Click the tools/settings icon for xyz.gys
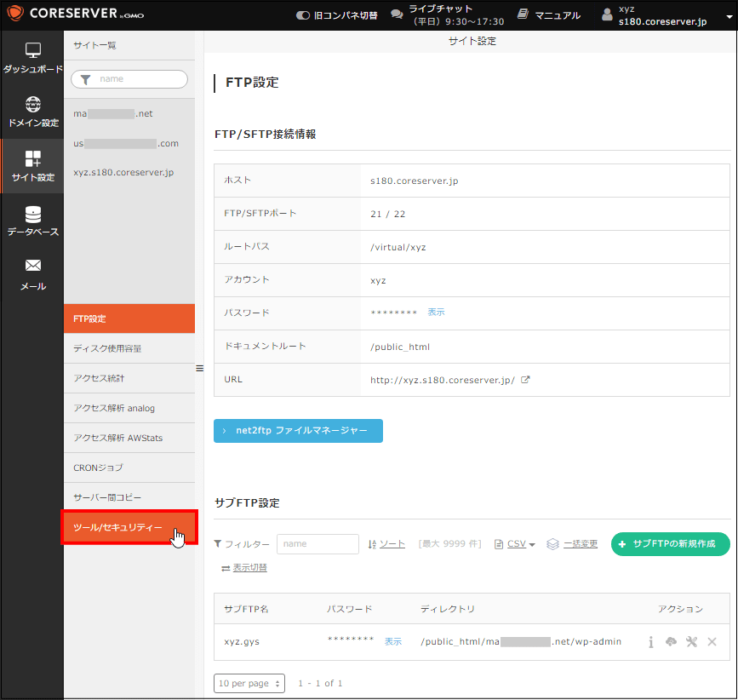The height and width of the screenshot is (700, 738). pos(691,641)
